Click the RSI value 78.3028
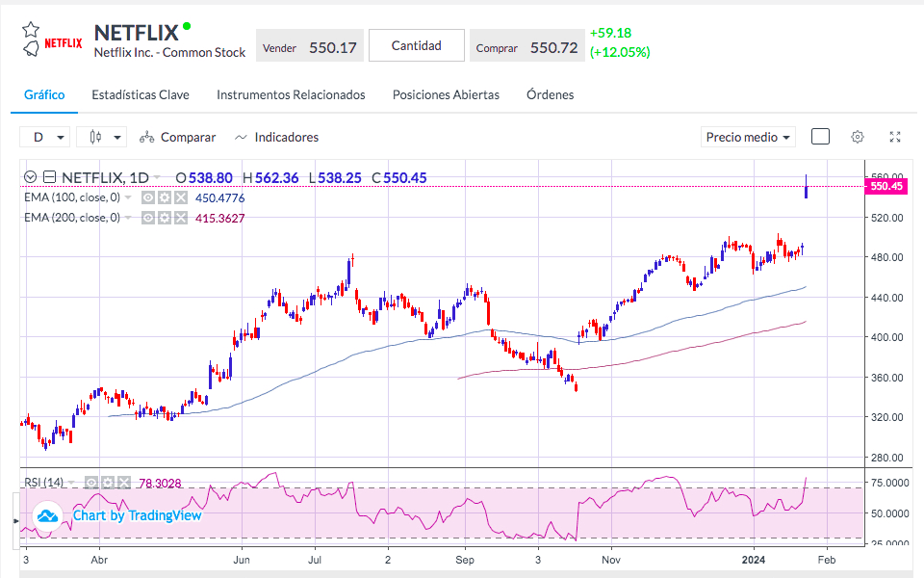Image resolution: width=924 pixels, height=578 pixels. point(160,484)
